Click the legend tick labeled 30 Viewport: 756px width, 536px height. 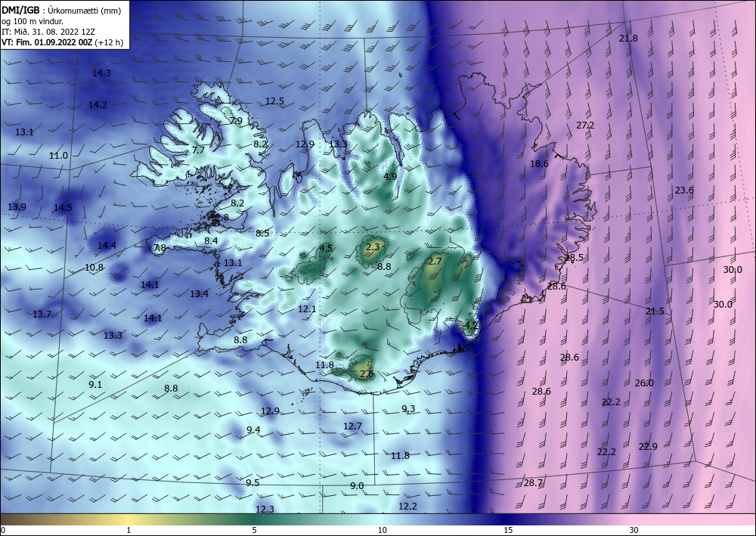point(634,530)
